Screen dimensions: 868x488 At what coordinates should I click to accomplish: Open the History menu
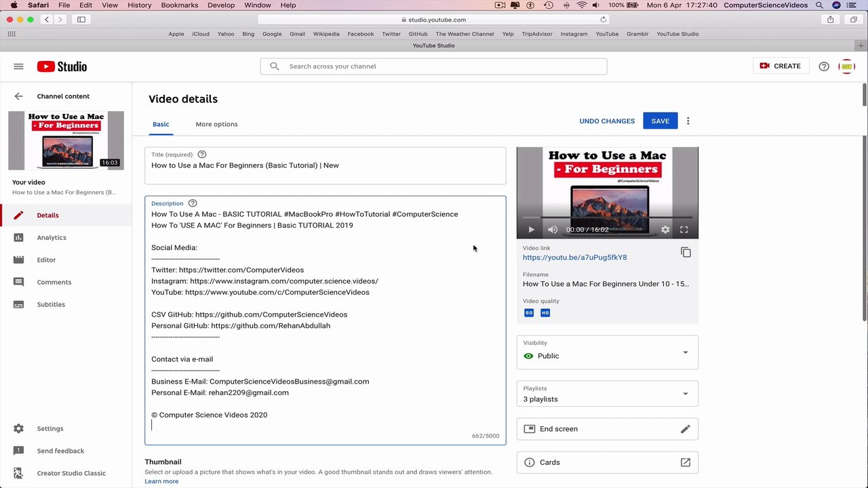point(140,5)
